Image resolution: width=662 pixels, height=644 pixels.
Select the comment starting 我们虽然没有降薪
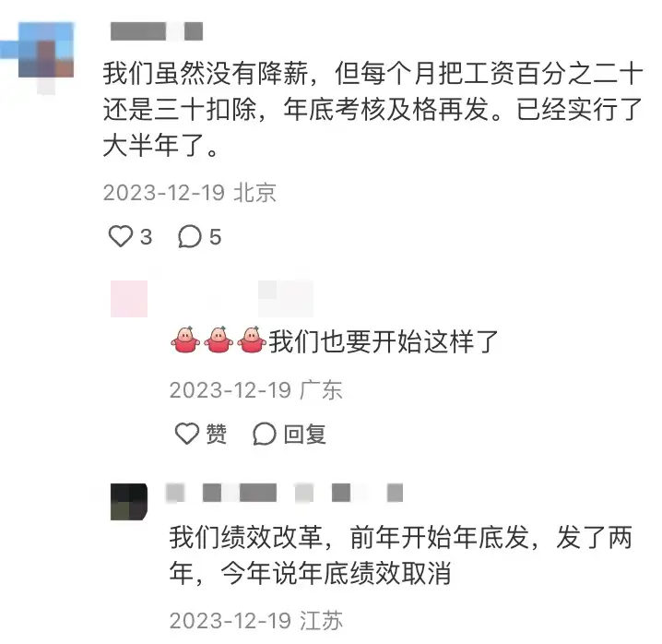coord(373,109)
